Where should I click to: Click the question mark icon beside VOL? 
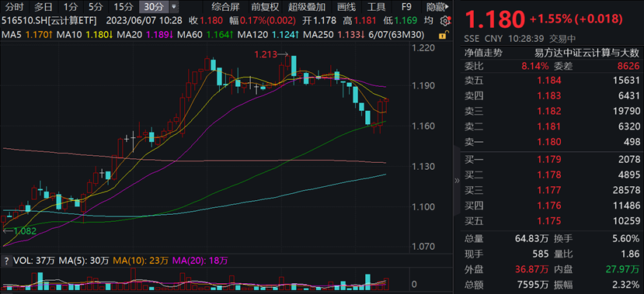coord(6,261)
